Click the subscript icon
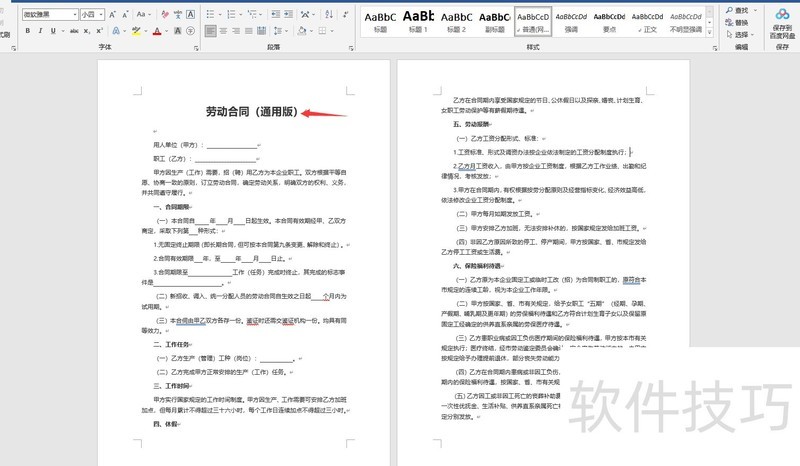 87,31
